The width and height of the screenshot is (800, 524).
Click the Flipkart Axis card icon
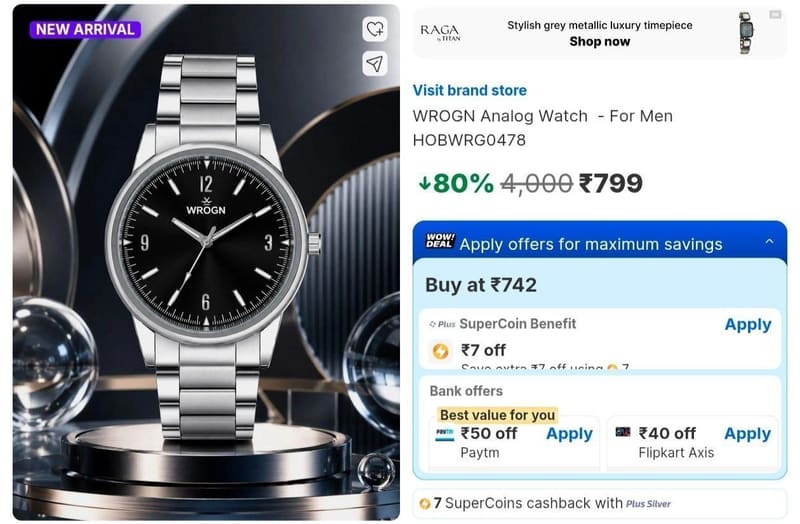click(622, 432)
